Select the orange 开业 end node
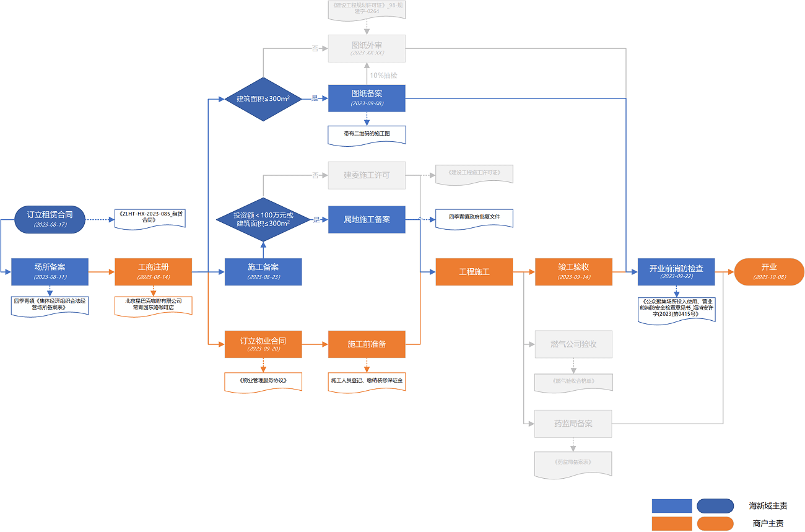The height and width of the screenshot is (532, 805). click(768, 272)
